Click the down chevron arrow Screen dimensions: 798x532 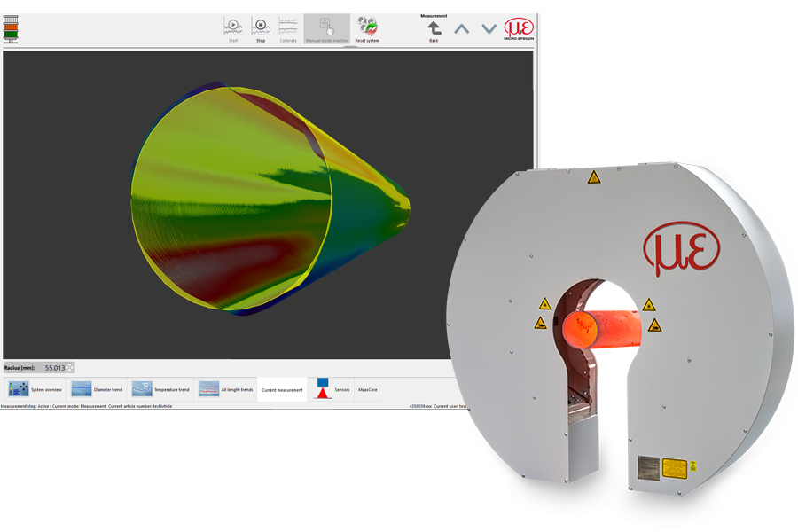[x=489, y=28]
